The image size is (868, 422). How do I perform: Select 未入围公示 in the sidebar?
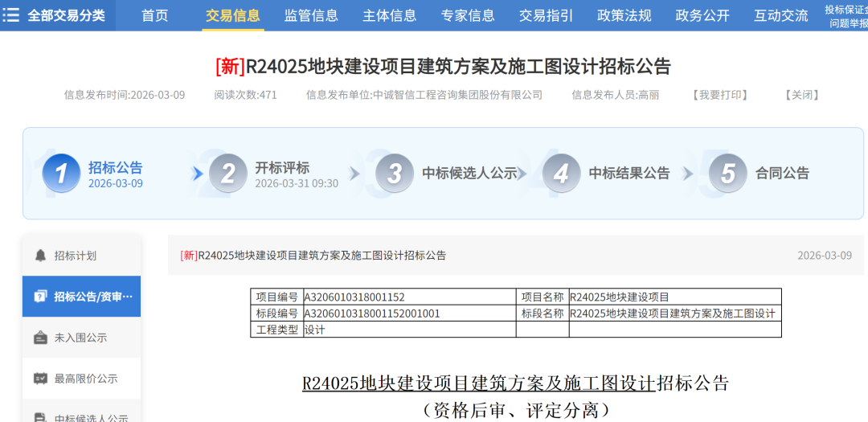click(x=81, y=338)
